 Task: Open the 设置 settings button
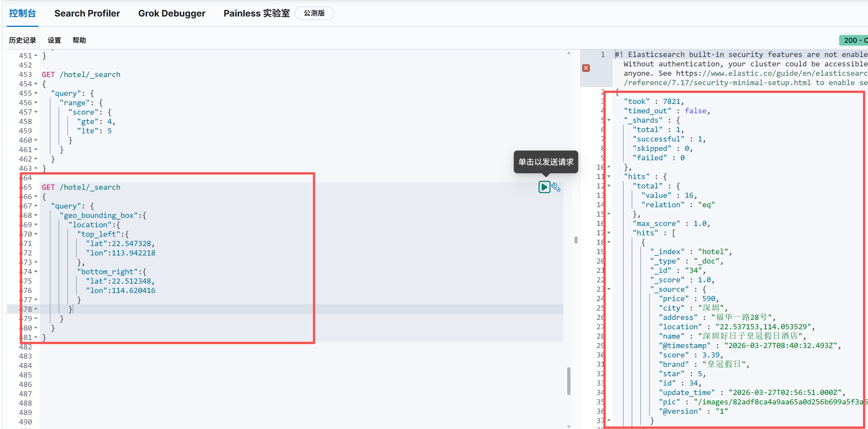tap(54, 40)
